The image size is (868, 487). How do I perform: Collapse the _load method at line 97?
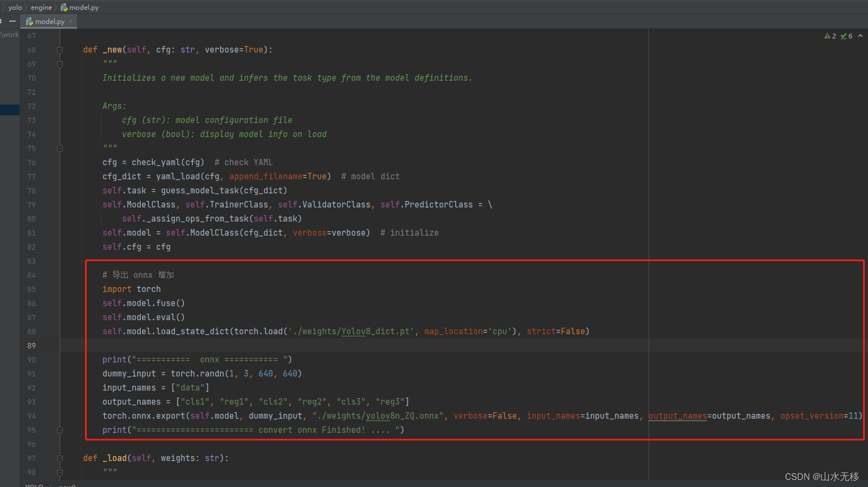[60, 458]
